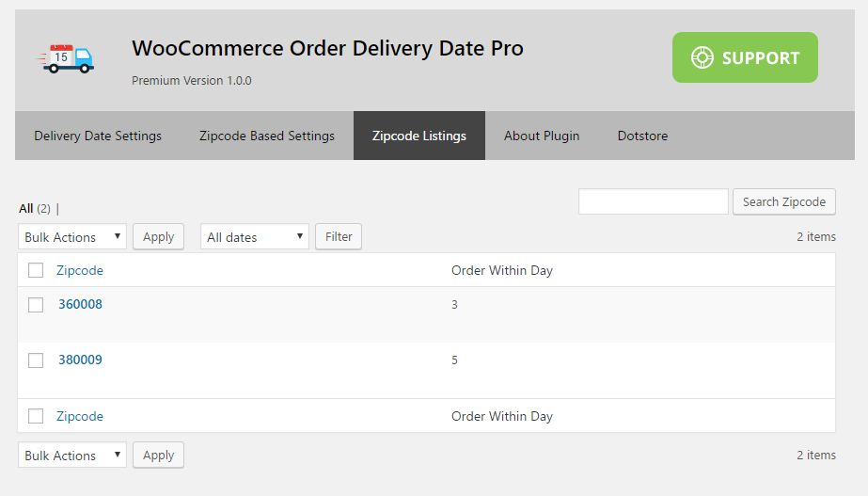Focus the zipcode search input field
This screenshot has height=496, width=868.
click(x=653, y=201)
